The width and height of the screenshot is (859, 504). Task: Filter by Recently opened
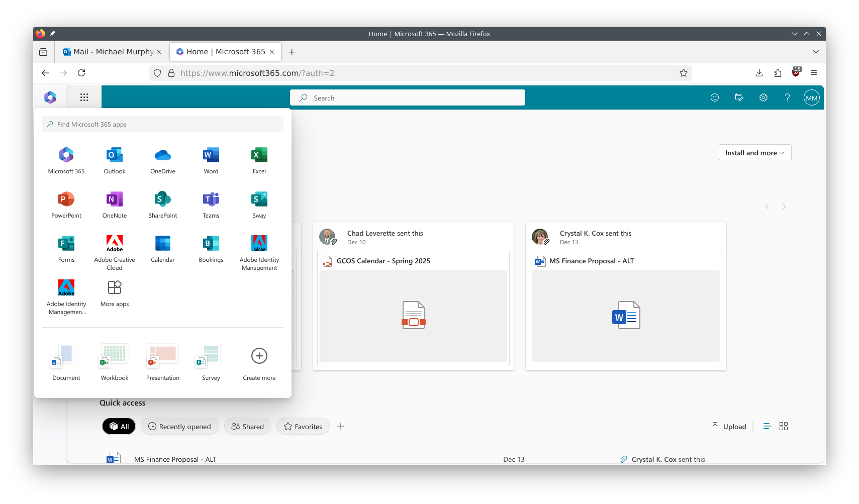click(x=180, y=426)
